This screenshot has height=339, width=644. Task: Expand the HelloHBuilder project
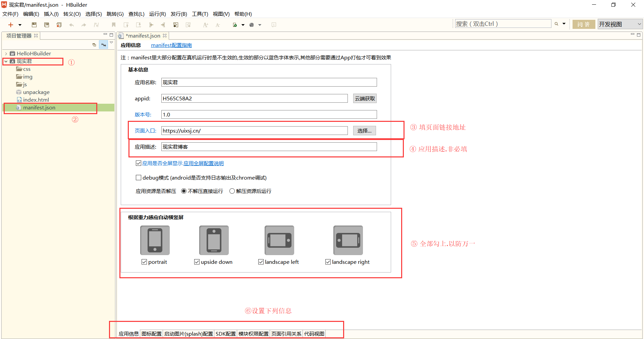(6, 54)
